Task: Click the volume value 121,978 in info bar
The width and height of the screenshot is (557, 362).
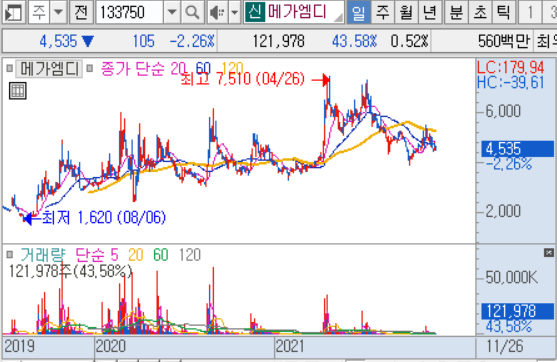Action: 278,42
